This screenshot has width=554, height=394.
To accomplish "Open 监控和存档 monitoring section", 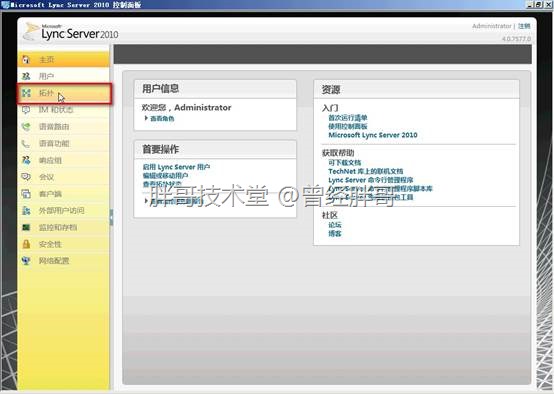I will click(64, 227).
